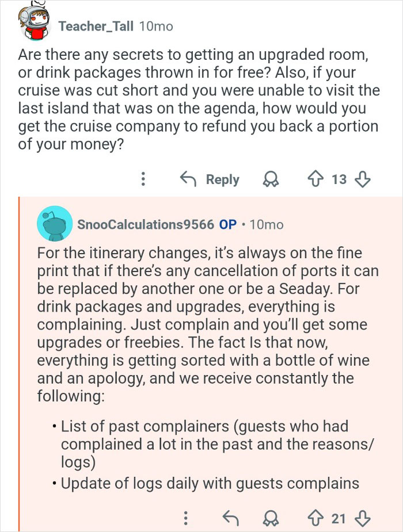Click Reply on Teacher_Tall's comment
Image resolution: width=403 pixels, height=532 pixels.
click(222, 179)
